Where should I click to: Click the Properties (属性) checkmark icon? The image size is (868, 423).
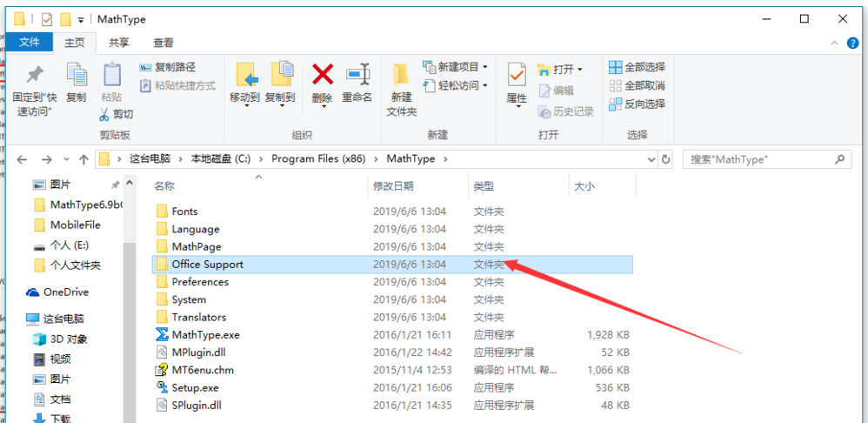[517, 76]
